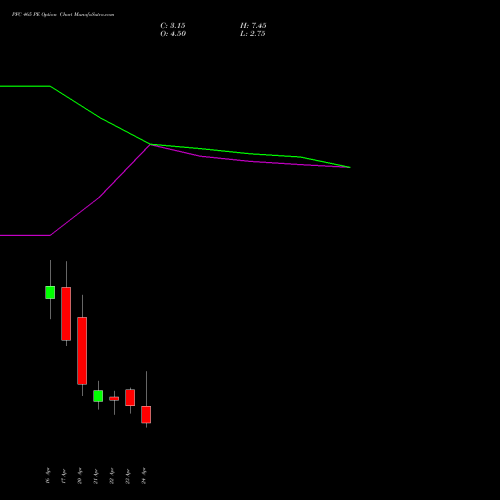Click the "17 Apr" date axis label

64,476
